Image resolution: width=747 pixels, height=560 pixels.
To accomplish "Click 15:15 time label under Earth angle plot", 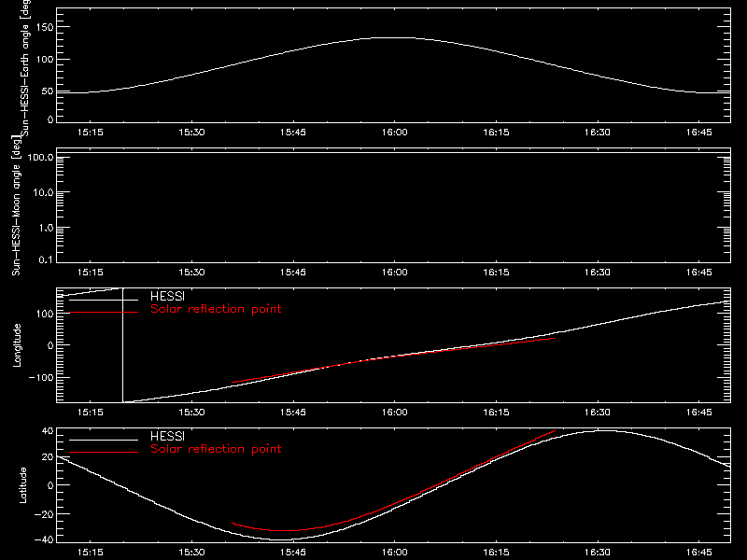I will tap(90, 133).
